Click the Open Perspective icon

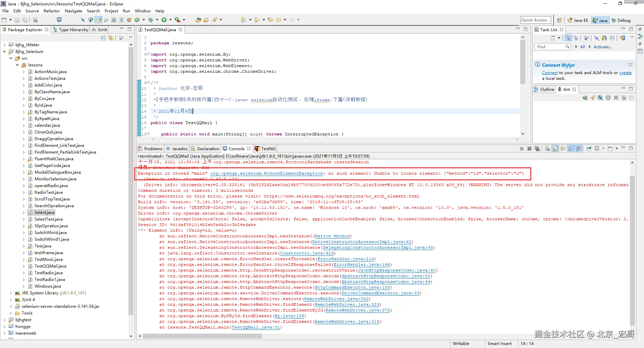click(559, 20)
